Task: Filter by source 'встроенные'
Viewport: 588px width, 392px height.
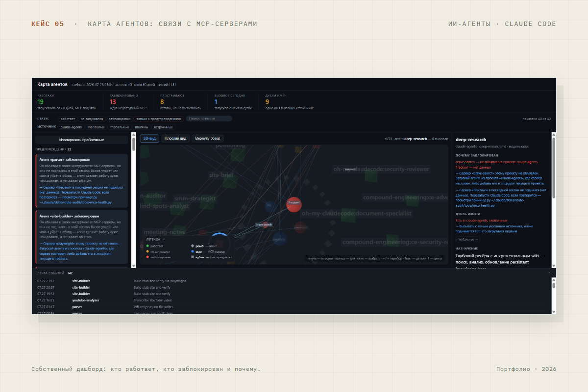Action: click(164, 127)
